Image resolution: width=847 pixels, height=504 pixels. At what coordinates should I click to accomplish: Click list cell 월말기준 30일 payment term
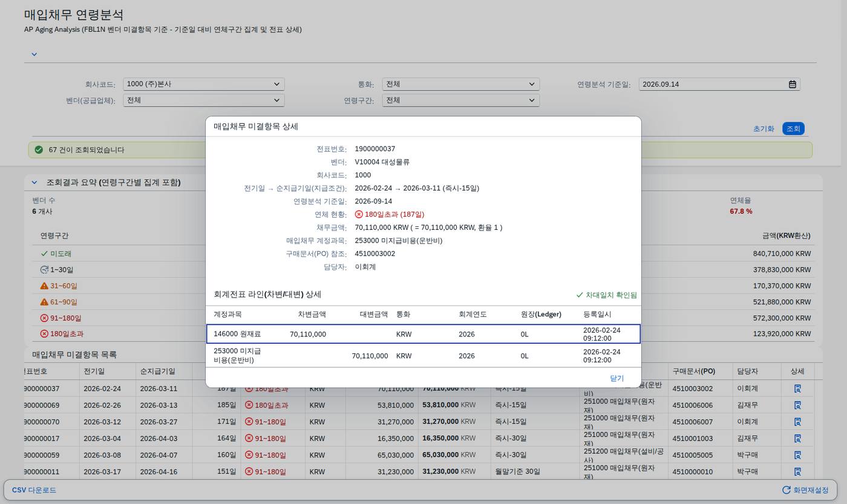pos(517,472)
